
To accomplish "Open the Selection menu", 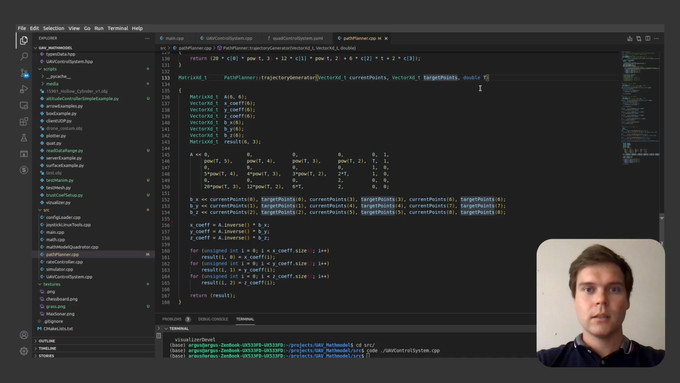I will tap(53, 28).
